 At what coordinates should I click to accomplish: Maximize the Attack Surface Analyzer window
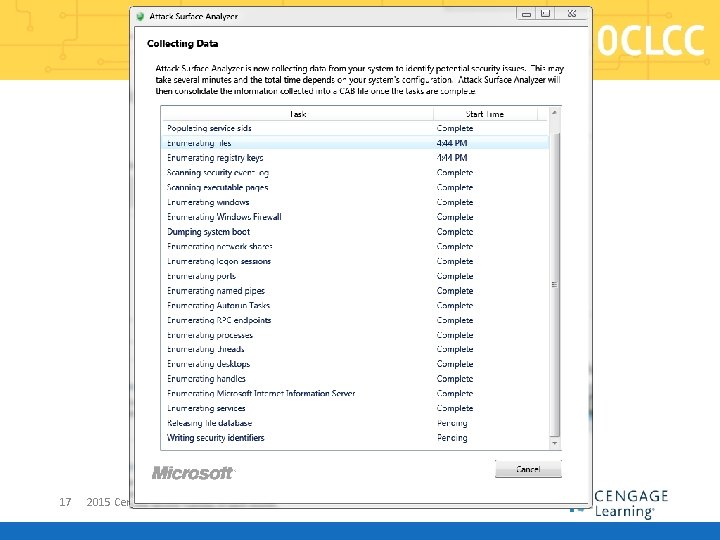(545, 14)
